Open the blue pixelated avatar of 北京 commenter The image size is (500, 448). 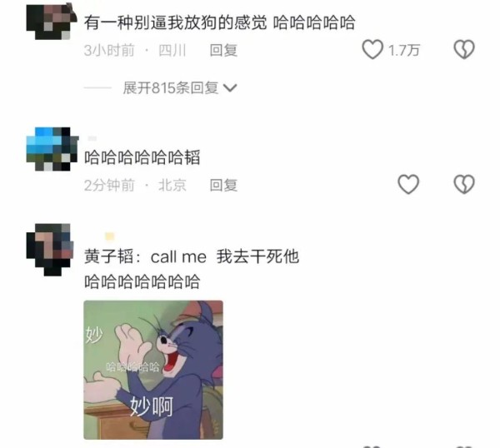(52, 149)
